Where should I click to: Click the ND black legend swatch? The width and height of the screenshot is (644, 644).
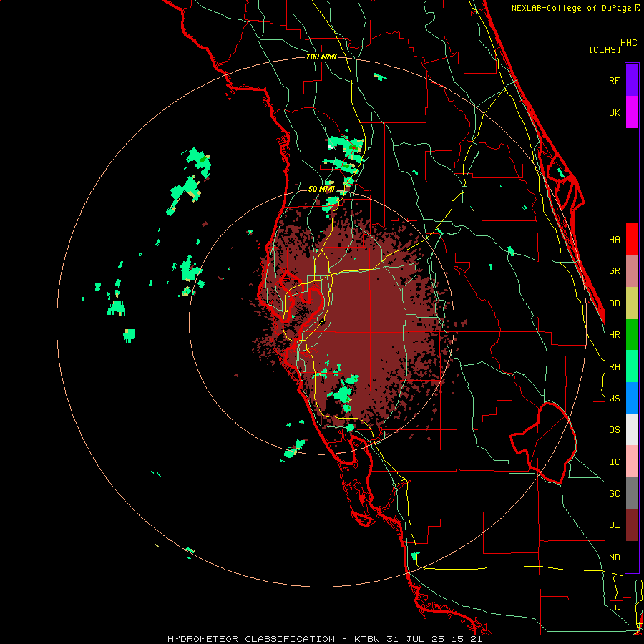(x=632, y=557)
